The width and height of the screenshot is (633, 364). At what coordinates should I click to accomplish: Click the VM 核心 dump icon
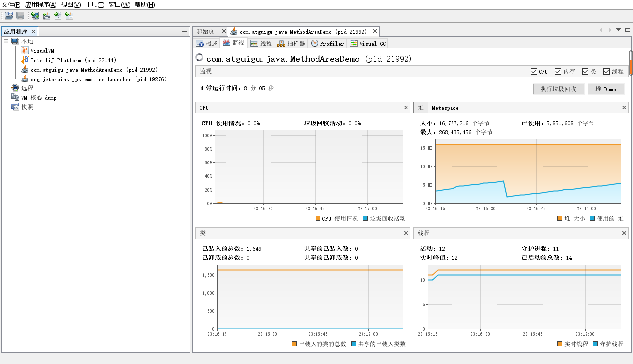tap(16, 98)
